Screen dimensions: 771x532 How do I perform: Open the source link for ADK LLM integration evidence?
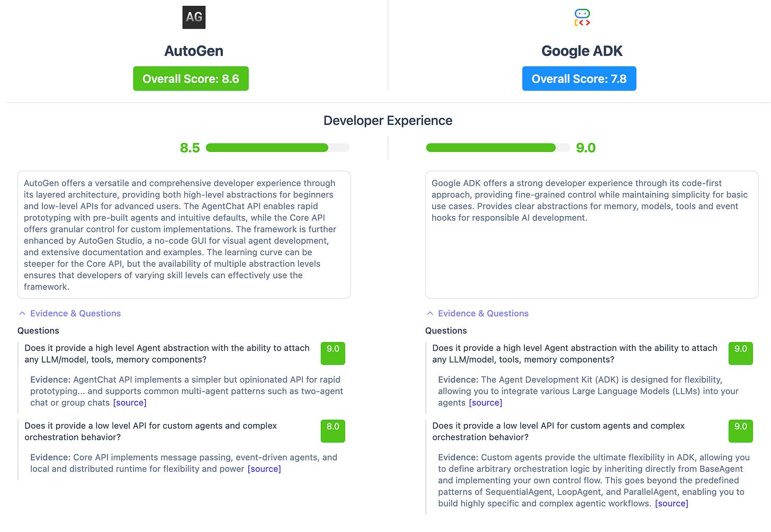click(486, 402)
